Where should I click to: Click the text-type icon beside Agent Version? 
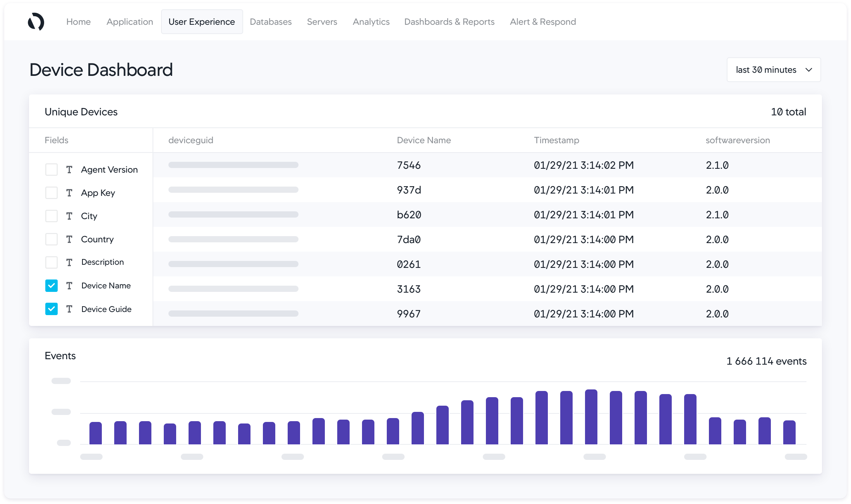(69, 170)
